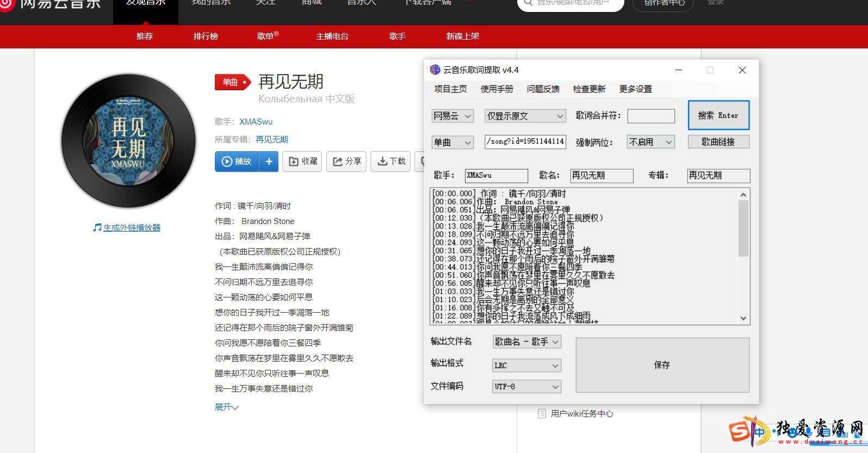This screenshot has width=868, height=453.
Task: Click the lyrics list scroll-up arrow
Action: coord(743,195)
